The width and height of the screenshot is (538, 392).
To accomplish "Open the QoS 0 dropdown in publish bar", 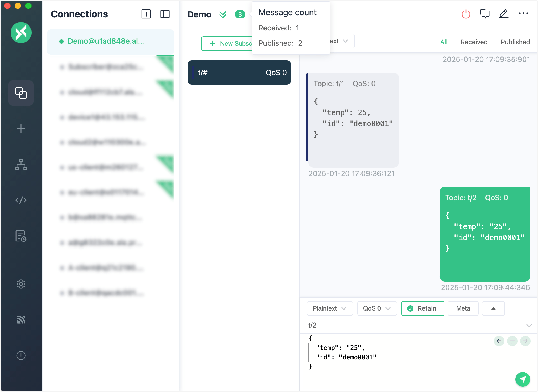I will pos(377,308).
